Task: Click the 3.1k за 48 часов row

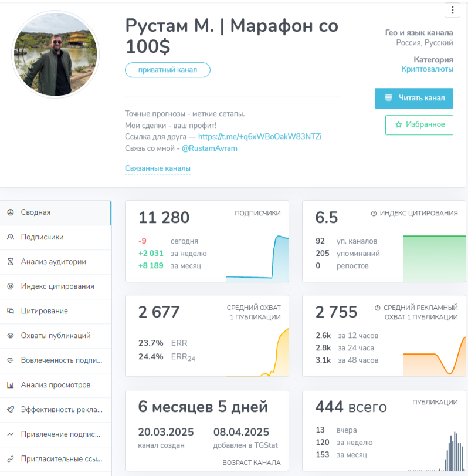Action: (347, 360)
